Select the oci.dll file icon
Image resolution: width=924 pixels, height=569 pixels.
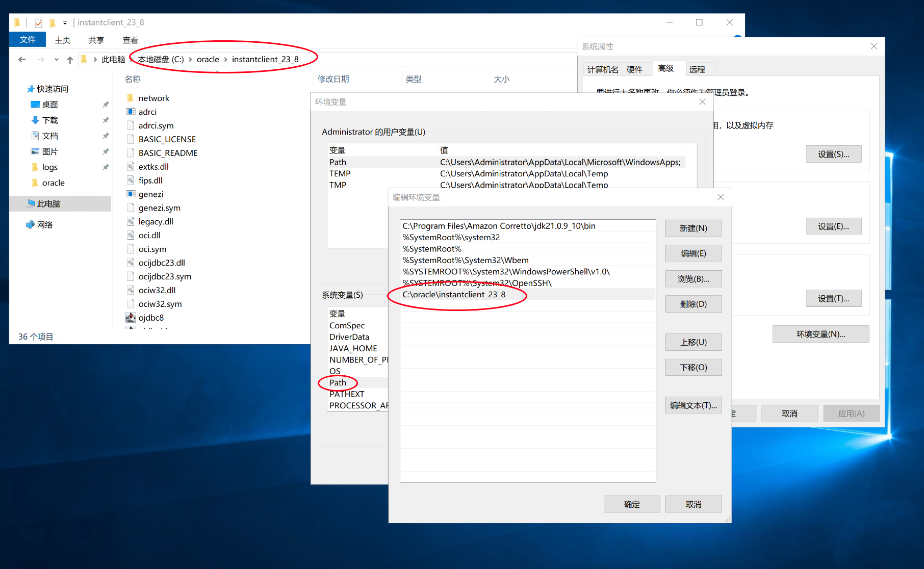[x=131, y=236]
